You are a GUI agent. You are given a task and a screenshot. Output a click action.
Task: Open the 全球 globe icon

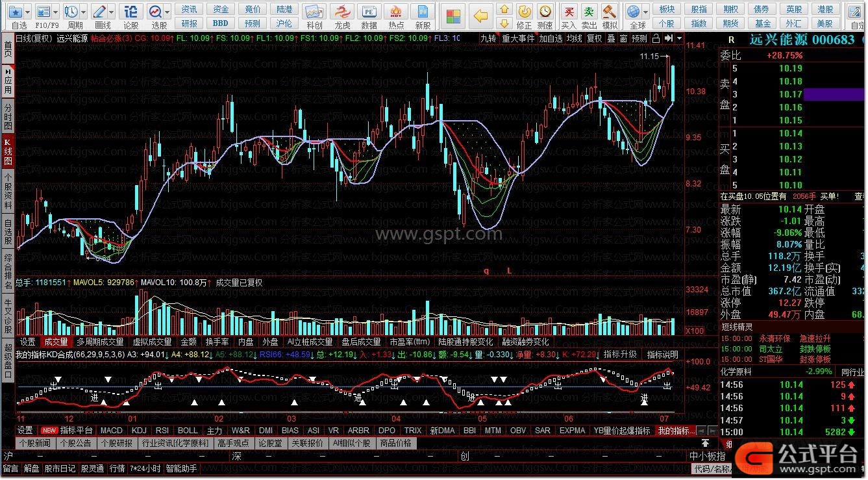point(634,11)
